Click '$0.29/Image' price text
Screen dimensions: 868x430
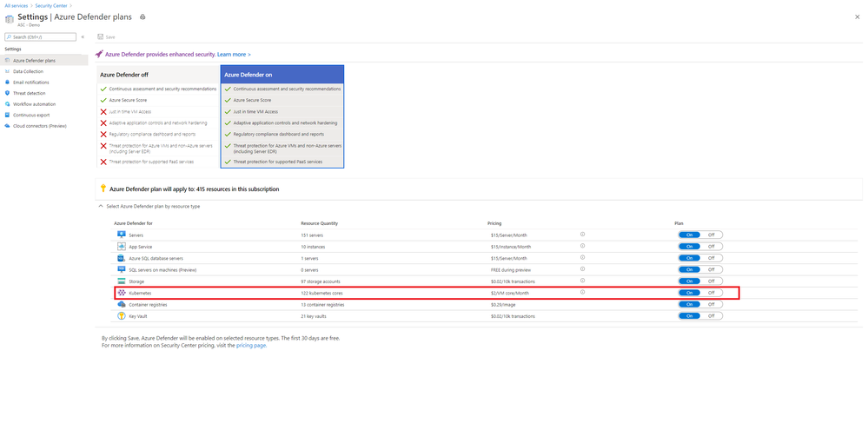click(503, 305)
